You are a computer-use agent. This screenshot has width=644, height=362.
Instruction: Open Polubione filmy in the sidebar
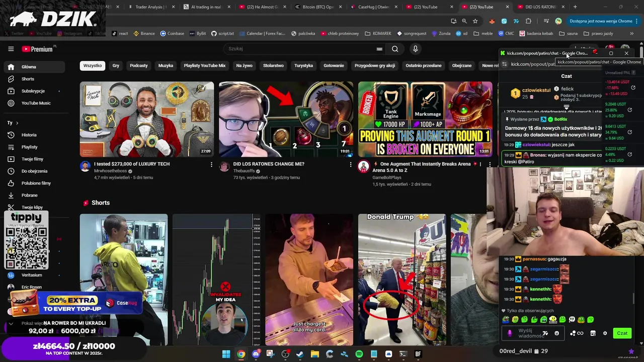33,183
